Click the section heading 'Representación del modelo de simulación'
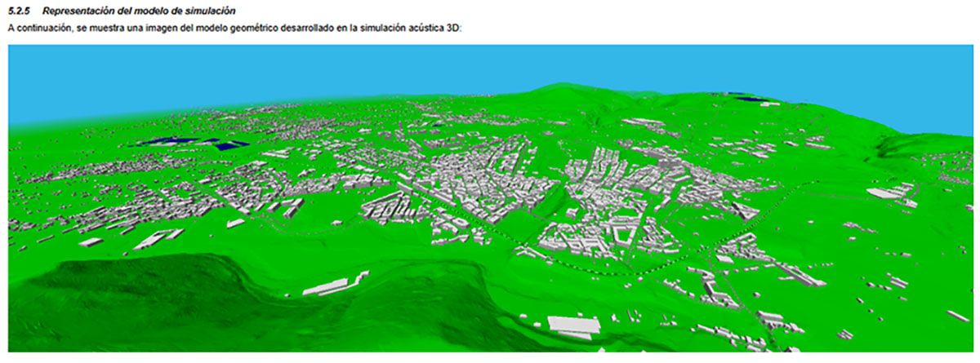Image resolution: width=980 pixels, height=363 pixels. coord(140,11)
